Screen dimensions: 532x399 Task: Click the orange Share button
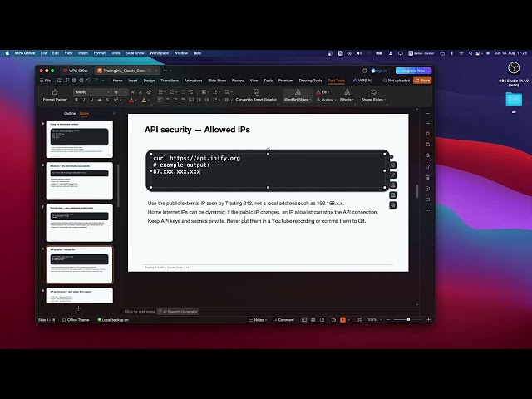coord(422,81)
